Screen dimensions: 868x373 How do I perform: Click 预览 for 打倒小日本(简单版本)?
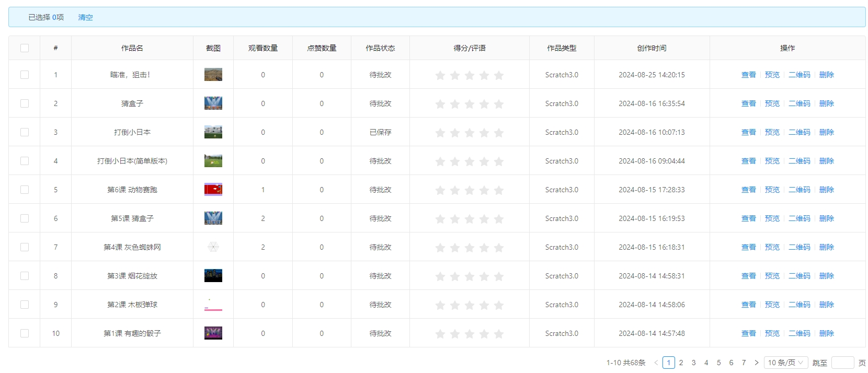772,161
